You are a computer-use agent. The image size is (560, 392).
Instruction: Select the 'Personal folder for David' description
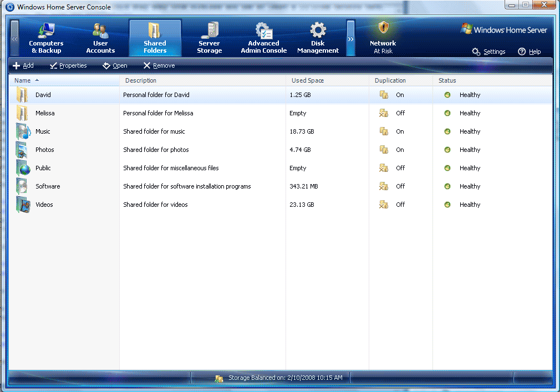click(156, 95)
